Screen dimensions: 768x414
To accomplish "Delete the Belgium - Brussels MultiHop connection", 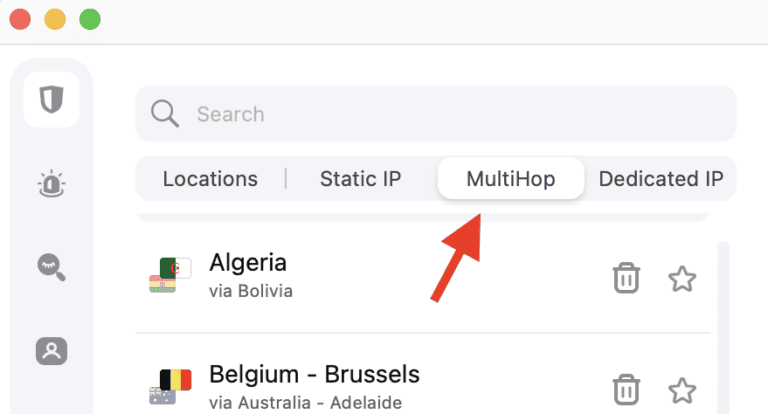I will [626, 388].
